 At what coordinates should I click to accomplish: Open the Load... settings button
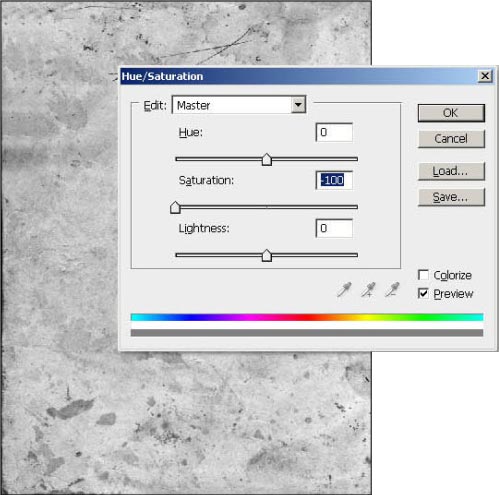451,171
